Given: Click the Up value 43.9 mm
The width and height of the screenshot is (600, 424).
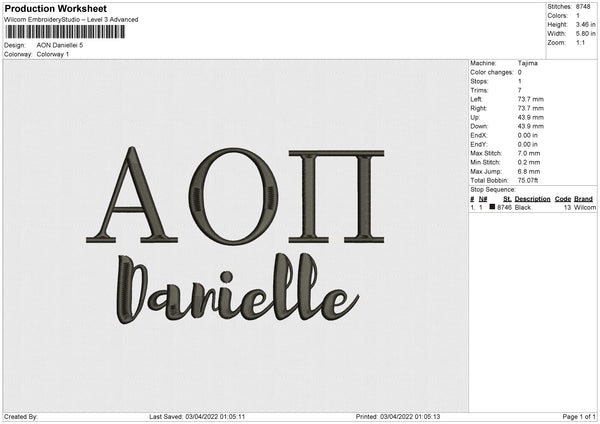Looking at the screenshot, I should (x=531, y=117).
